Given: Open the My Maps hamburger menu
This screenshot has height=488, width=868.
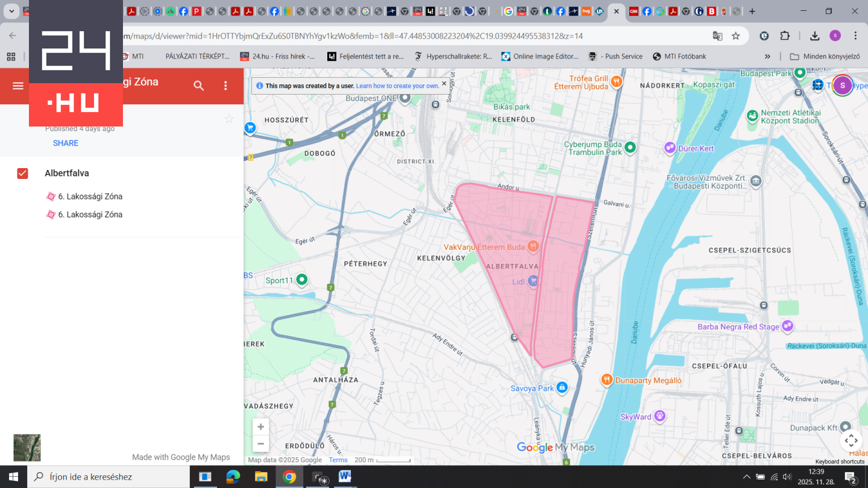Looking at the screenshot, I should (x=18, y=86).
